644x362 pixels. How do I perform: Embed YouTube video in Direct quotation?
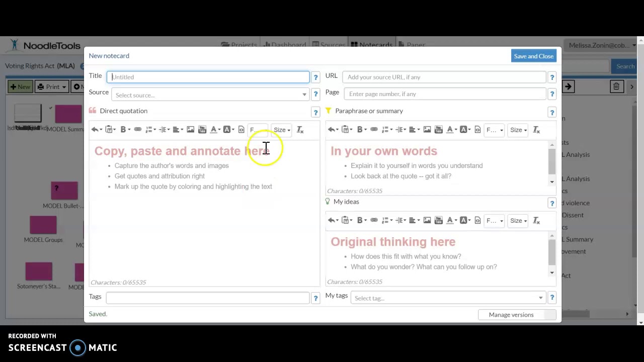202,130
